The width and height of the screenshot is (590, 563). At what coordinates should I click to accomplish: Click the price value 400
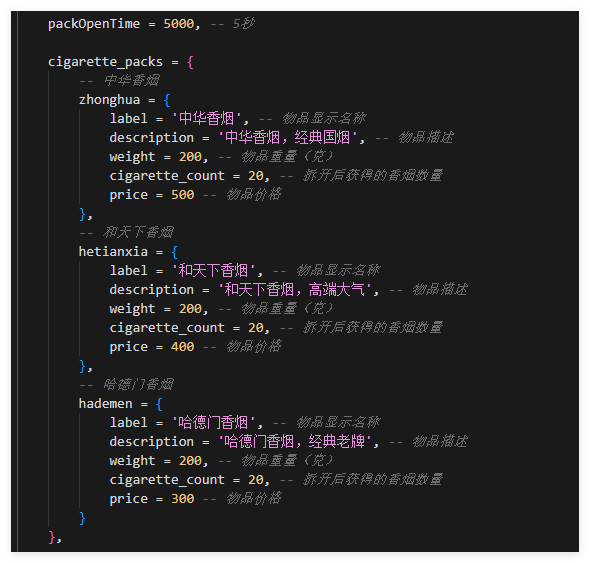[182, 347]
